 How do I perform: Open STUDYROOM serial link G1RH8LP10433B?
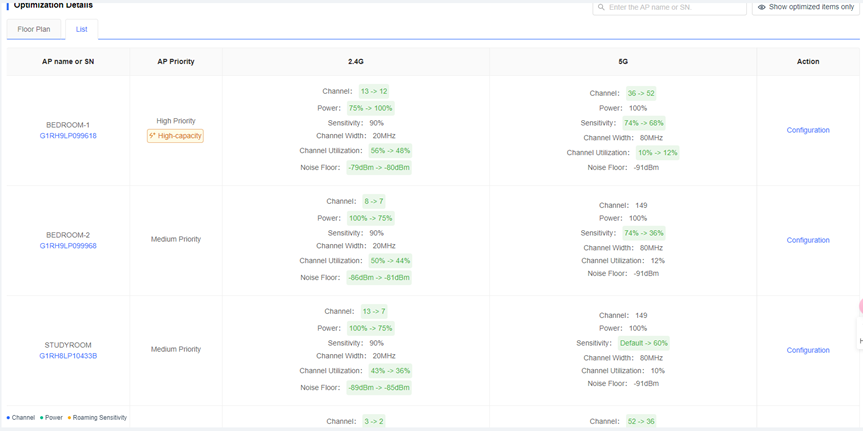coord(68,356)
